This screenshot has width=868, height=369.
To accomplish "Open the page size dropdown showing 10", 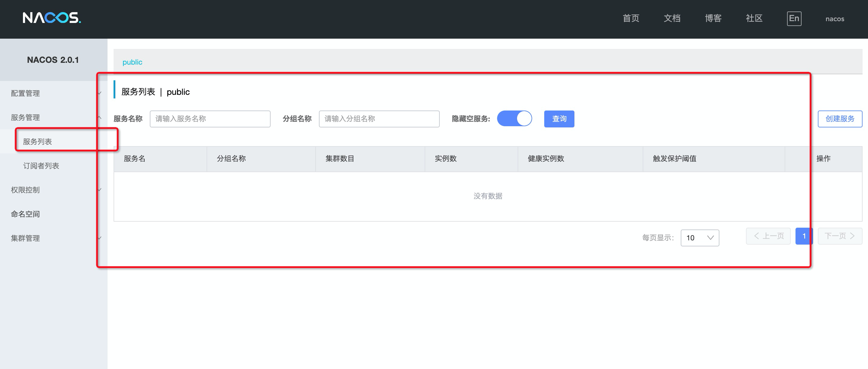I will point(699,238).
